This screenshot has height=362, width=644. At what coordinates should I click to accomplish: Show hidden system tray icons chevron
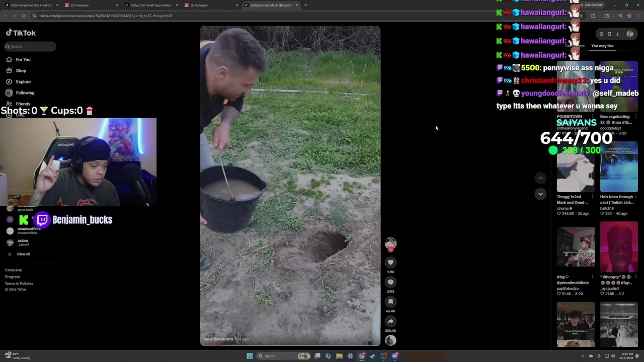point(583,356)
